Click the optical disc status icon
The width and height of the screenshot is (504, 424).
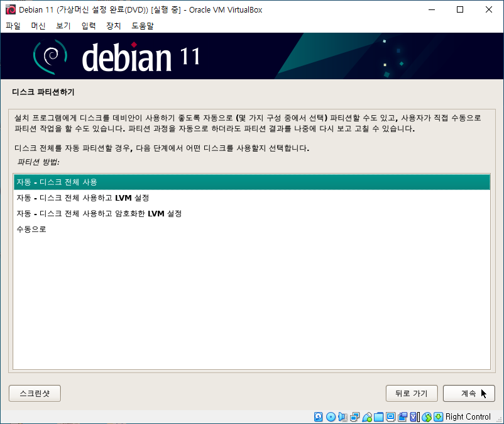(331, 417)
